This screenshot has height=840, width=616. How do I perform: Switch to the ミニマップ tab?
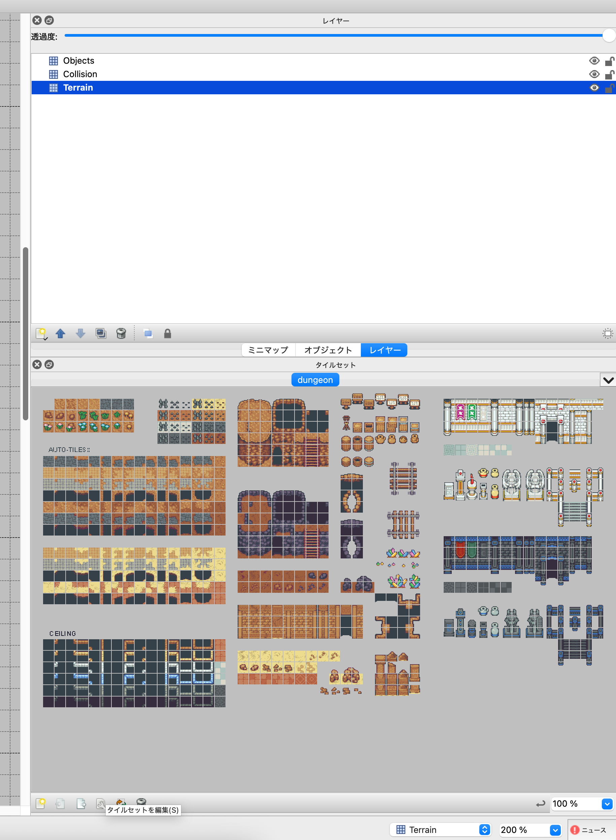[x=268, y=350]
